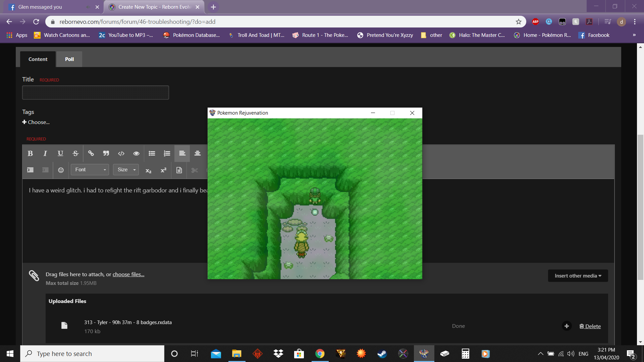Open the YouTube to MP3 bookmark
644x362 pixels.
(x=126, y=35)
